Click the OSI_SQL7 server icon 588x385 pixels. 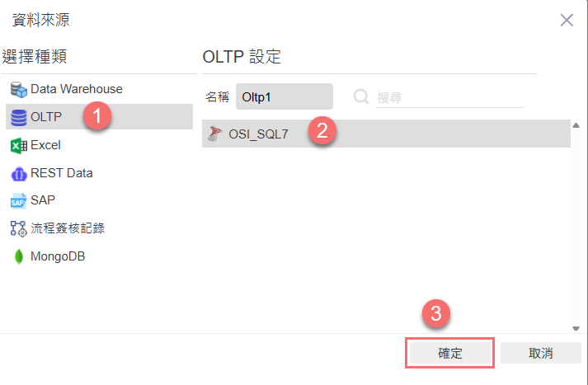(x=216, y=134)
